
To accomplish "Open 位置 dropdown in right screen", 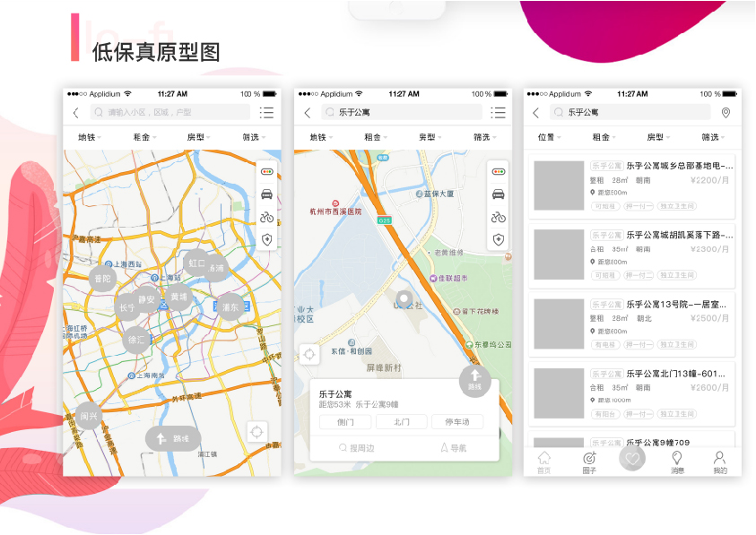I will [549, 137].
